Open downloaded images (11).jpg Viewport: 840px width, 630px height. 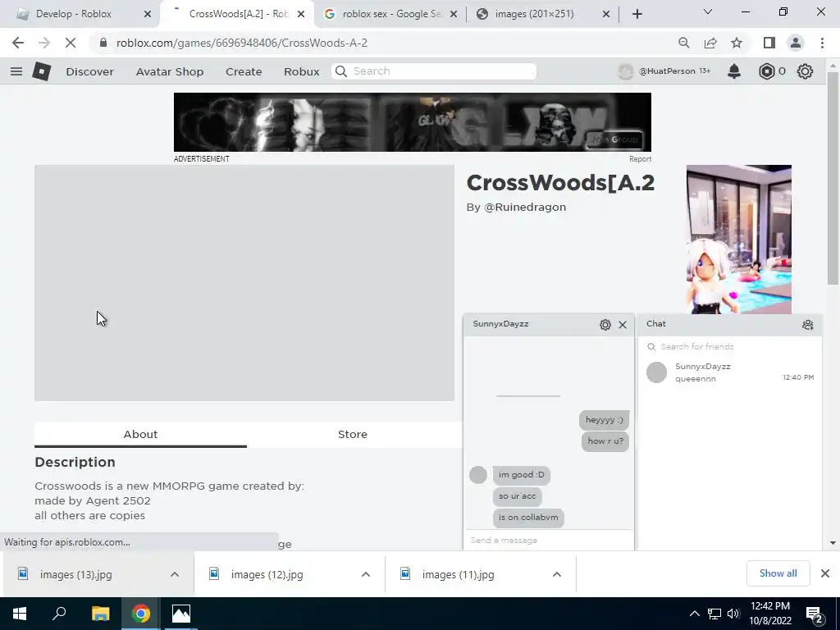pyautogui.click(x=458, y=575)
